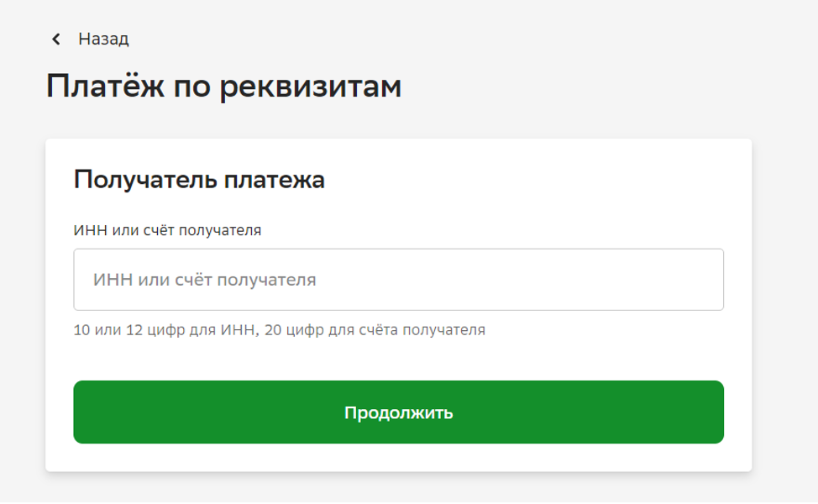Click the 'Получатель платежа' card title
The image size is (818, 504).
(x=199, y=180)
